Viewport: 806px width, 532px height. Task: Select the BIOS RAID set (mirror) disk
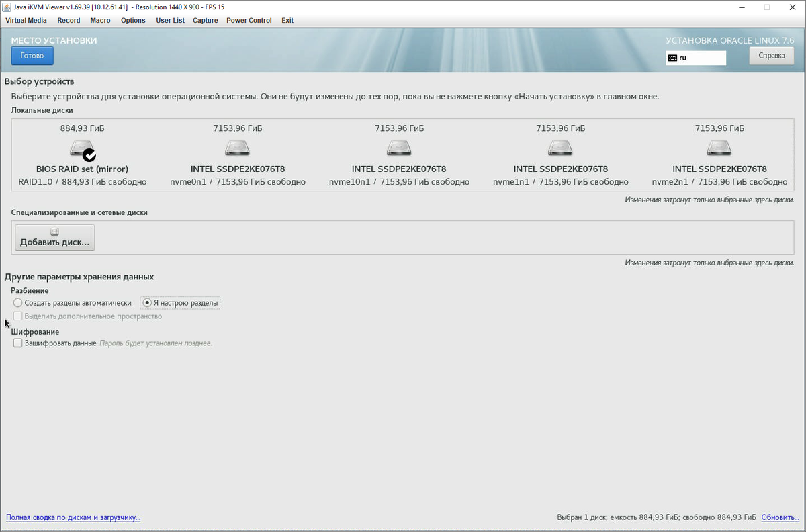pyautogui.click(x=82, y=149)
